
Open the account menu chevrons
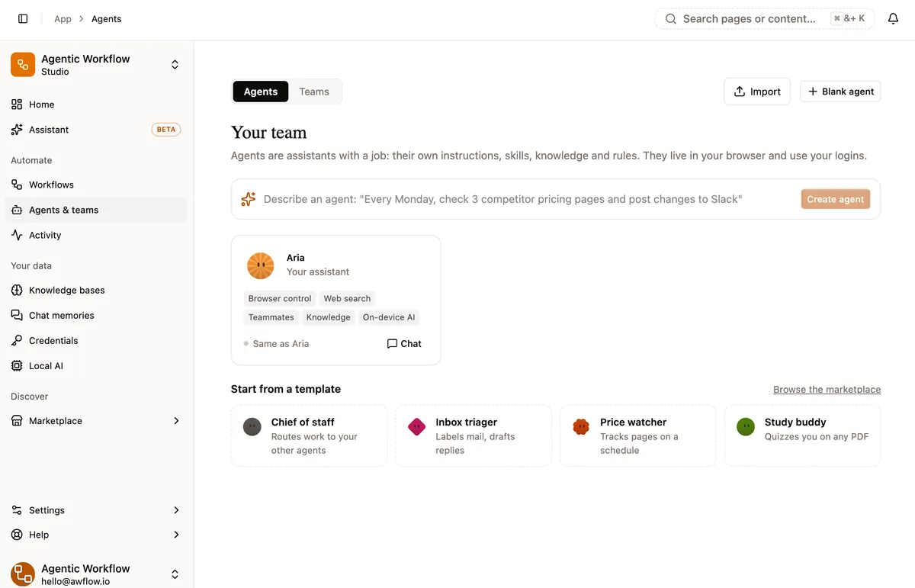coord(175,574)
